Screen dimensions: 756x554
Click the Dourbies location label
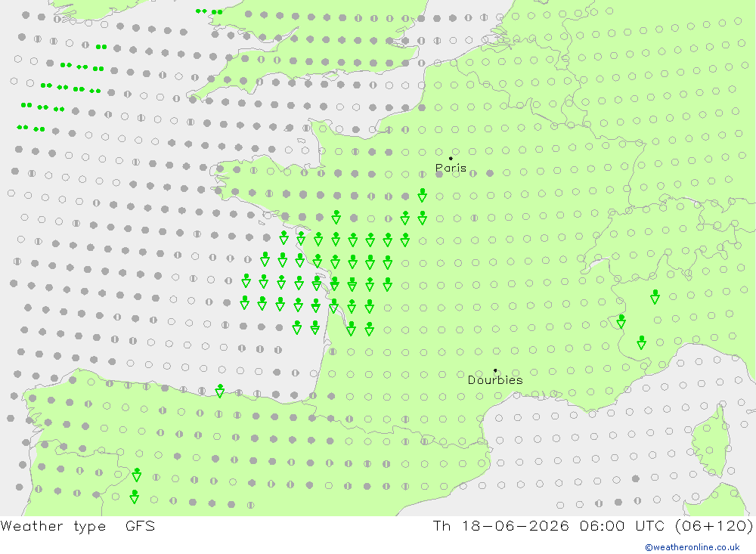pos(495,380)
